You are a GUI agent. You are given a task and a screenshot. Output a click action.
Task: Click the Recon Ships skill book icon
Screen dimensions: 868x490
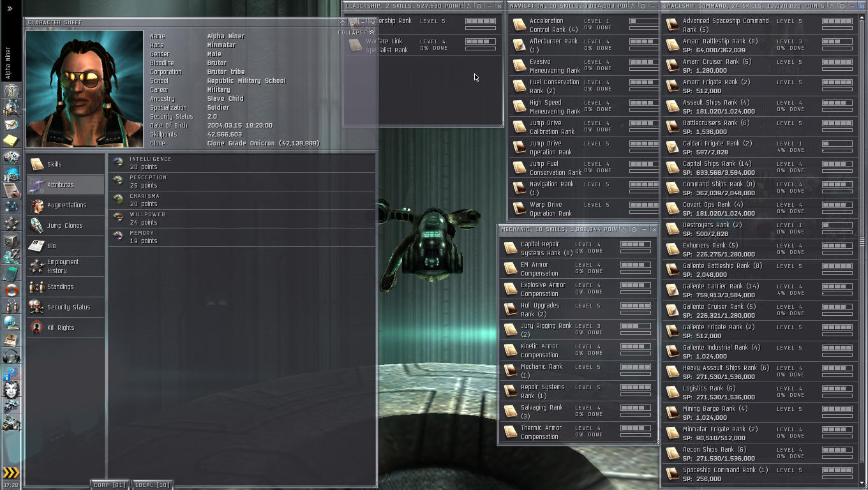pyautogui.click(x=672, y=454)
